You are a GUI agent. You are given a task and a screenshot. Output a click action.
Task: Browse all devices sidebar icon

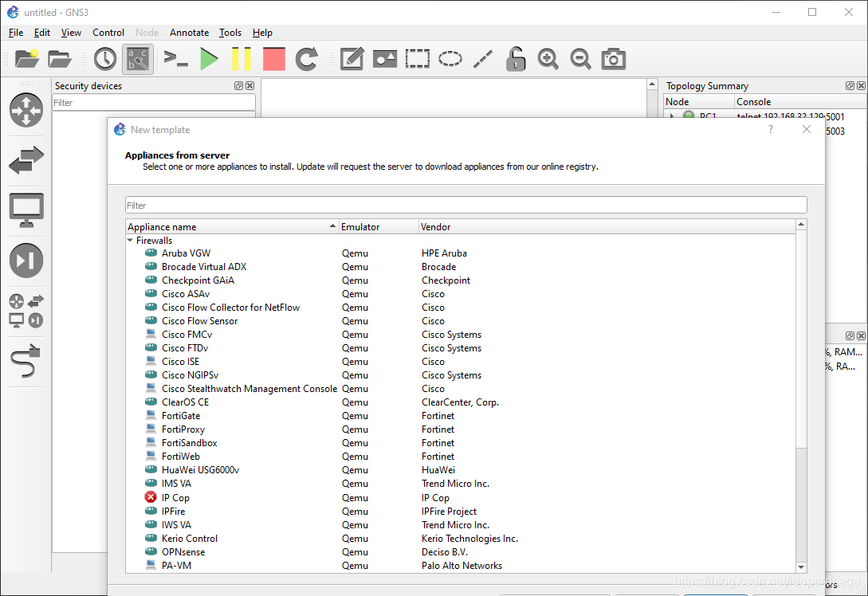coord(26,311)
